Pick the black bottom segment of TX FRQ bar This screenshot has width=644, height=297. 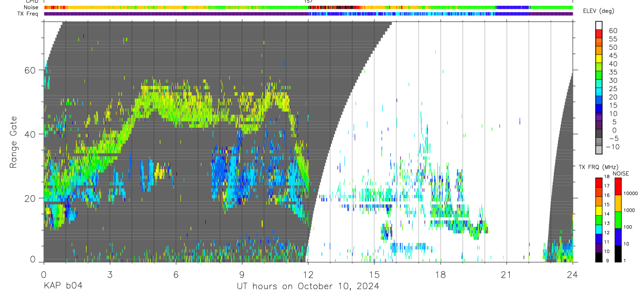[x=599, y=257]
